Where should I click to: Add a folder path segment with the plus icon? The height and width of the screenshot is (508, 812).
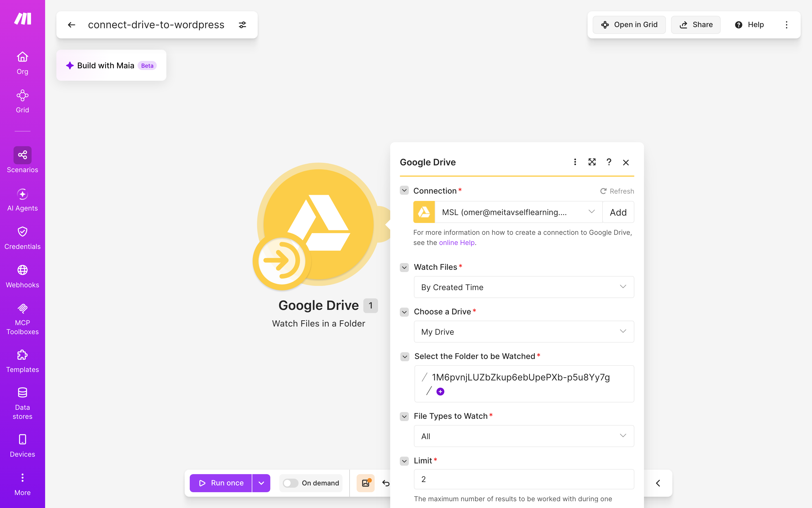pos(440,391)
